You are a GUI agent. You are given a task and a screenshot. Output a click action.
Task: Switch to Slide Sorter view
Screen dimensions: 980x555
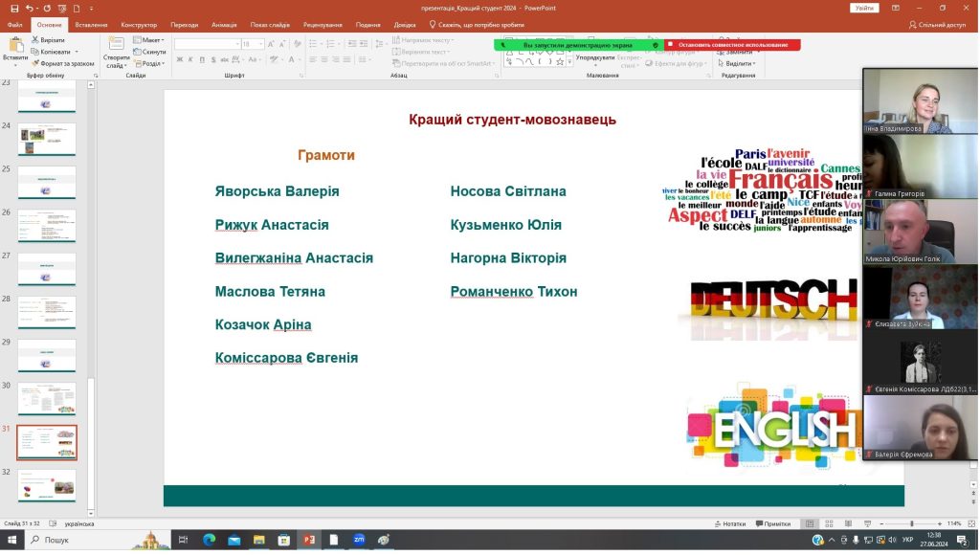(830, 523)
